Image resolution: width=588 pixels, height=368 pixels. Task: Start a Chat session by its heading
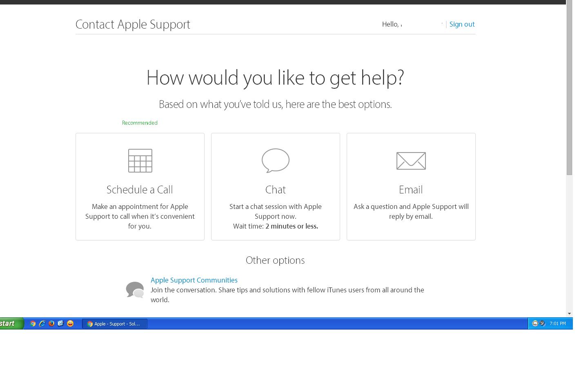(x=276, y=190)
